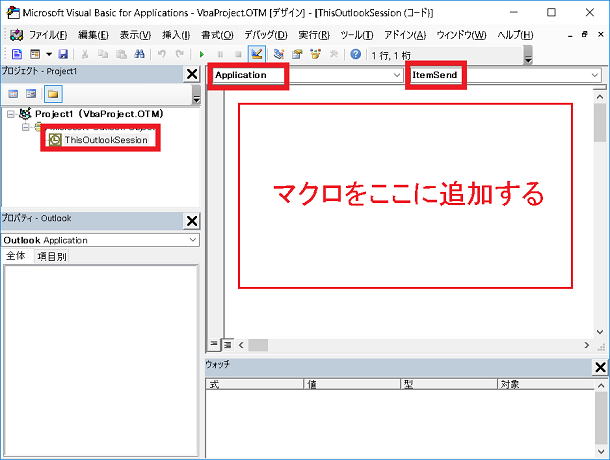The width and height of the screenshot is (610, 460).
Task: Open toolbar options overflow arrow
Action: 528,55
